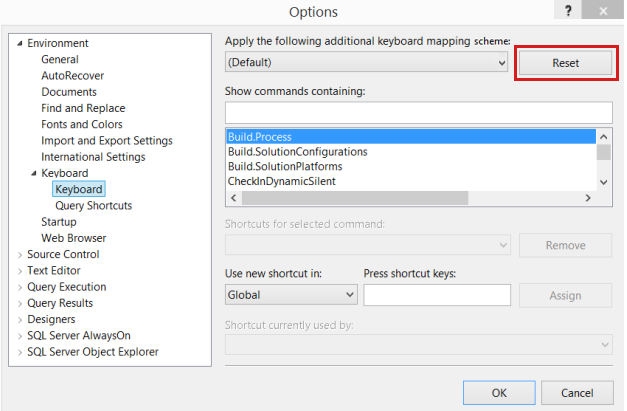Expand SQL Server Object Explorer node
This screenshot has height=411, width=627.
(20, 352)
